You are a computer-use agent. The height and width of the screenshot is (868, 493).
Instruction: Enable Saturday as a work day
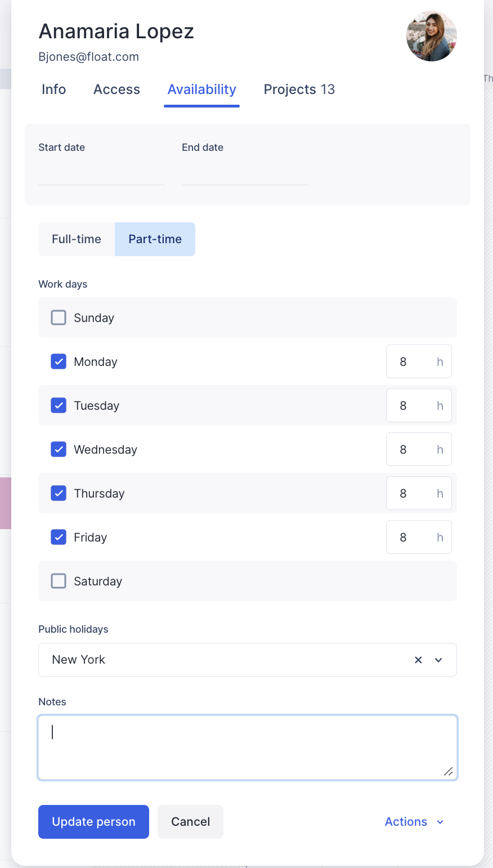pos(59,581)
